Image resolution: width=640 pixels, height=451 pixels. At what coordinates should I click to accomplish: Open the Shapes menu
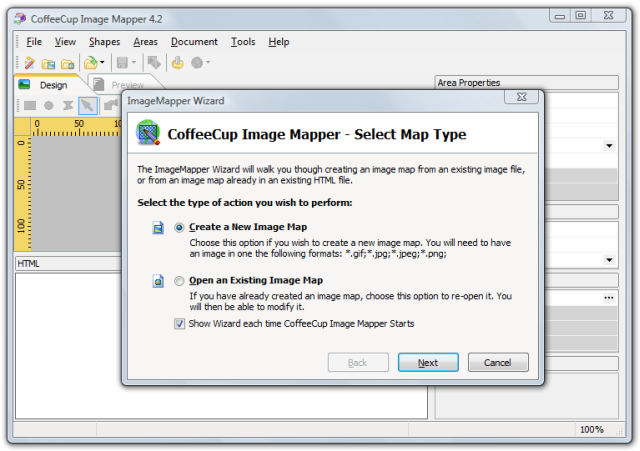pyautogui.click(x=104, y=42)
